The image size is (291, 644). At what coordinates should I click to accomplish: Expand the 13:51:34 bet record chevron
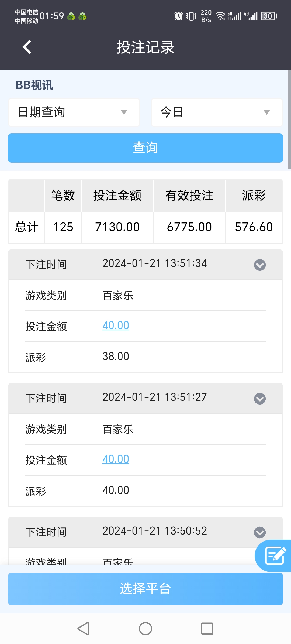[x=260, y=265]
